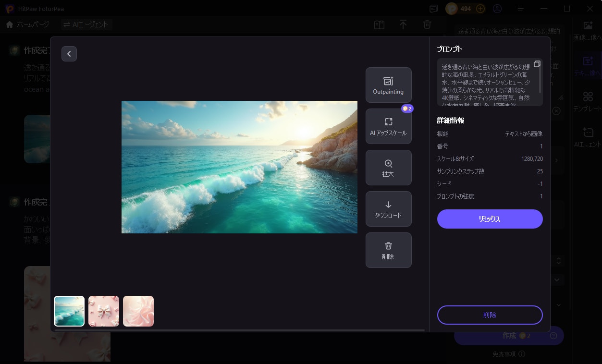Click the main ocean preview image
Image resolution: width=602 pixels, height=364 pixels.
pos(239,167)
